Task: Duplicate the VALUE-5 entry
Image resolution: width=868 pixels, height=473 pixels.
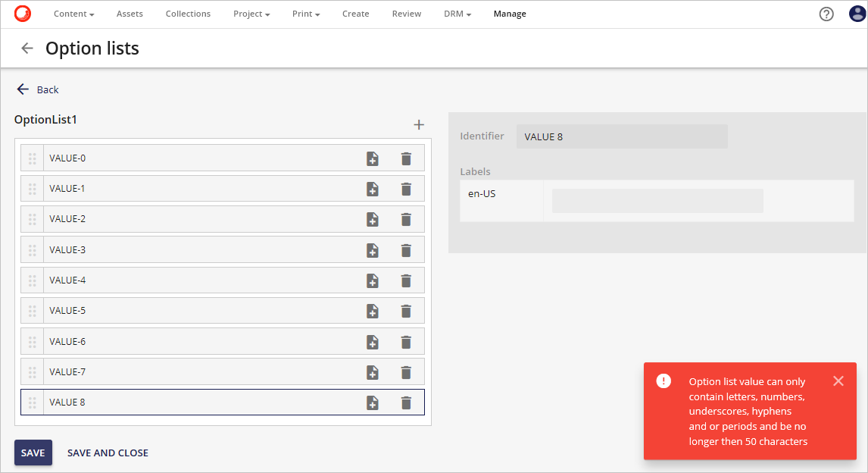Action: 373,311
